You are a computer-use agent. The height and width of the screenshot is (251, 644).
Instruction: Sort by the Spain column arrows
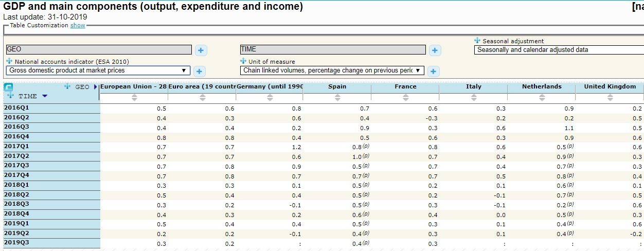tap(337, 97)
